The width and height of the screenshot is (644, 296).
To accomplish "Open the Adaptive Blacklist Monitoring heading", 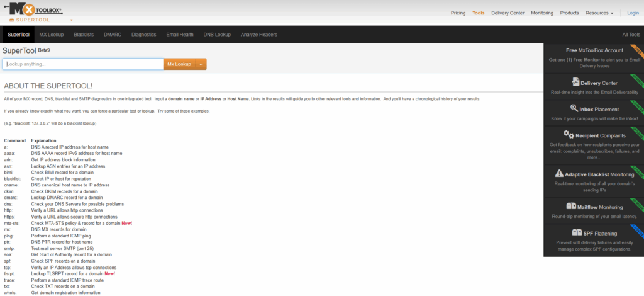I will [599, 174].
